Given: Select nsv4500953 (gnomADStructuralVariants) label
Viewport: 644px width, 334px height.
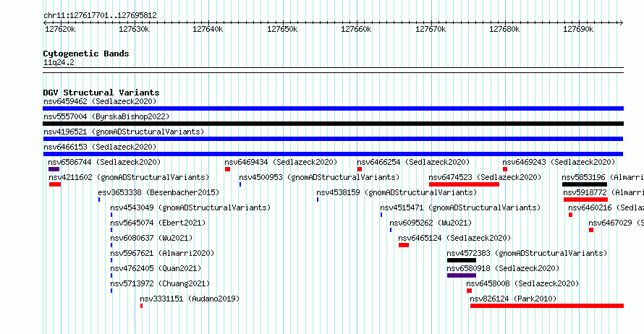Looking at the screenshot, I should [319, 177].
